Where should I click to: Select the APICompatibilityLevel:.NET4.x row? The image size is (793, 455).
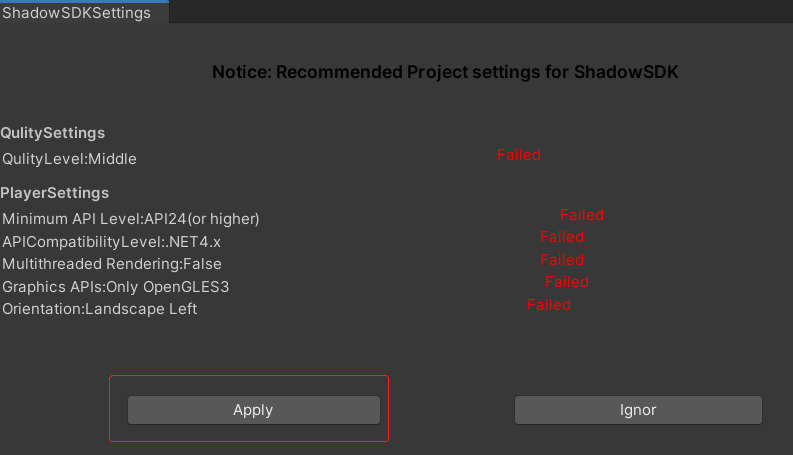111,242
